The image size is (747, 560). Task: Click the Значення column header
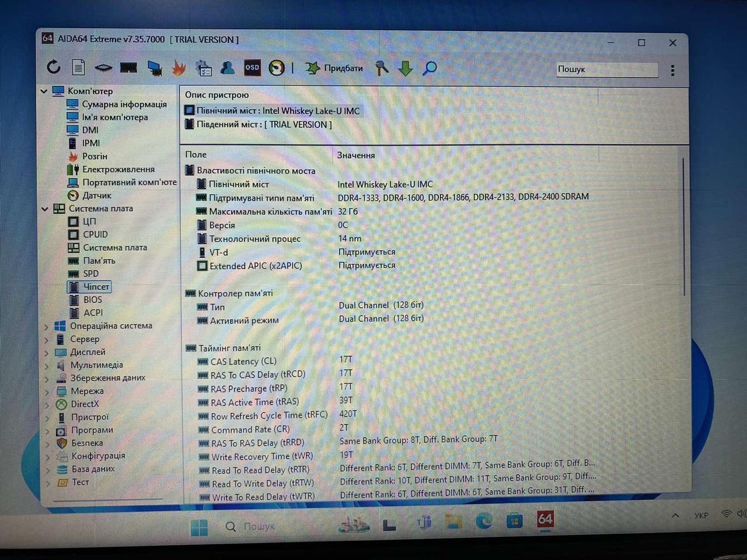click(356, 155)
